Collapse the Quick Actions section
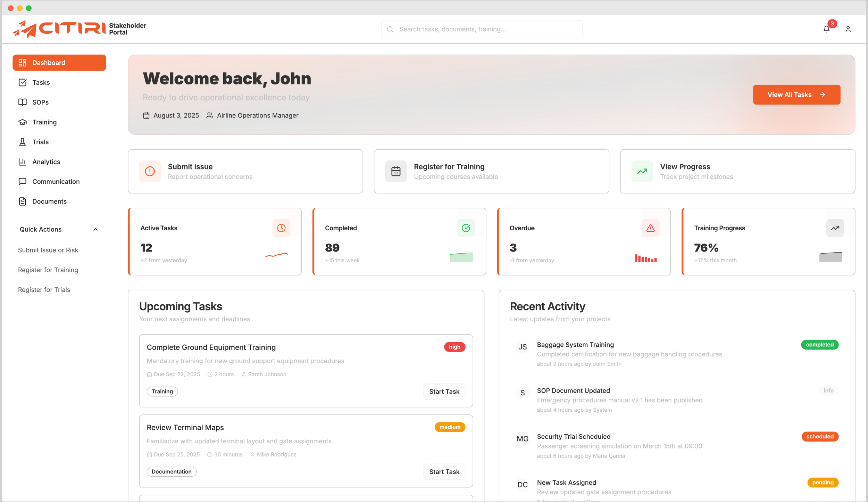 click(95, 229)
